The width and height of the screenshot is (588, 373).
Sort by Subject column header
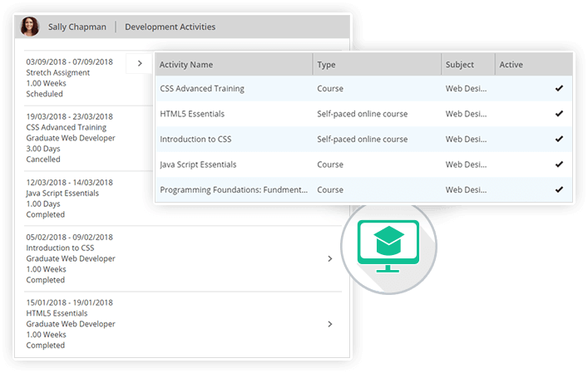[459, 65]
